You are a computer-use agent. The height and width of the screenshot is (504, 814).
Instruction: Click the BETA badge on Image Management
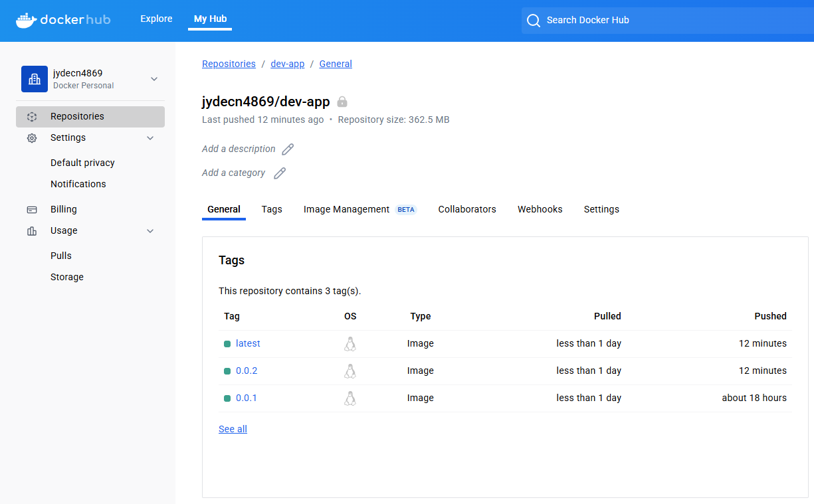pyautogui.click(x=406, y=209)
